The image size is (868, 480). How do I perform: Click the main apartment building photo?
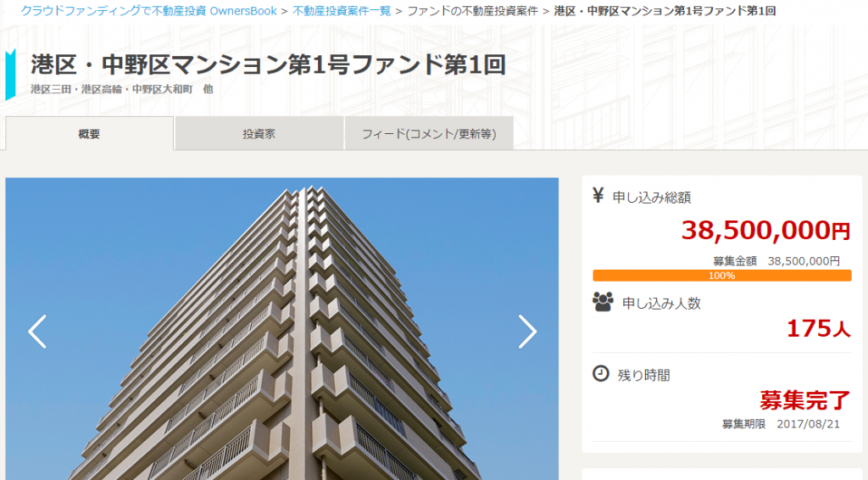coord(281,329)
